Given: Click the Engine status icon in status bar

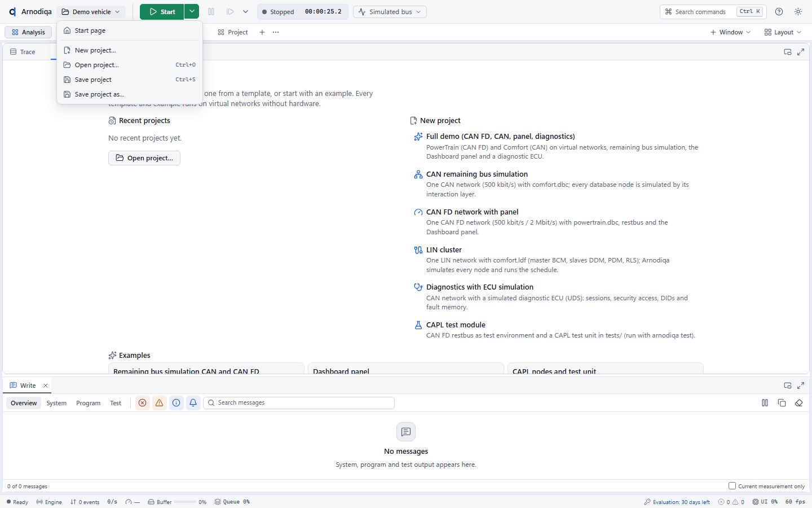Looking at the screenshot, I should 39,502.
